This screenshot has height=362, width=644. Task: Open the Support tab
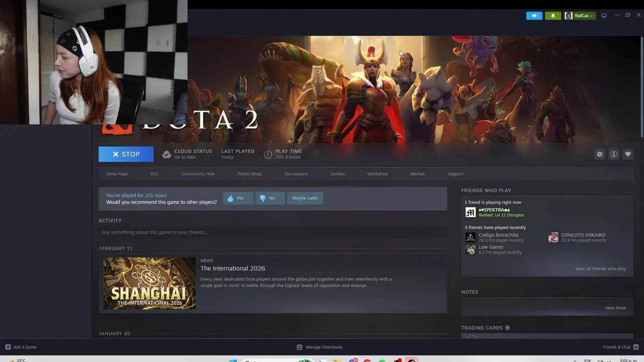pos(455,174)
